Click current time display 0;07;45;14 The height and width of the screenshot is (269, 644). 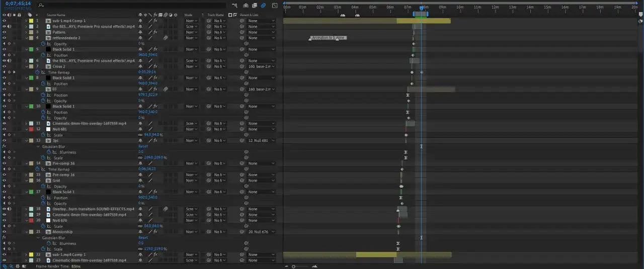pos(18,4)
